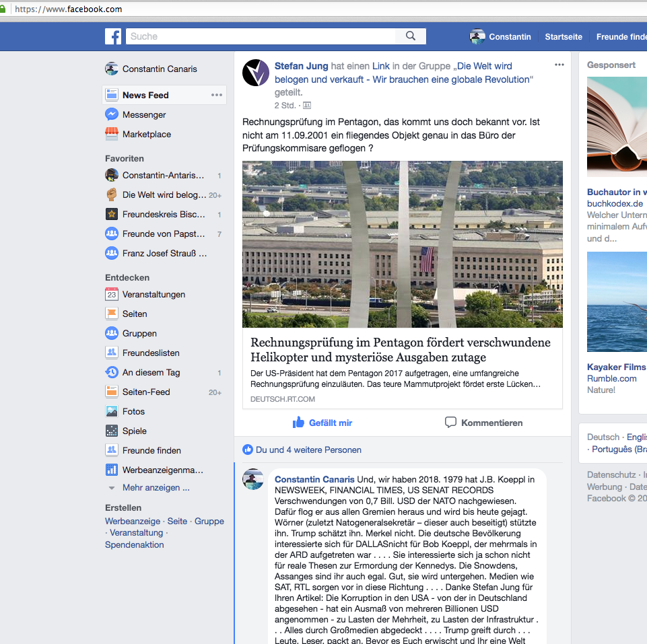The width and height of the screenshot is (647, 644).
Task: Open the Marketplace storefront icon
Action: (x=111, y=134)
